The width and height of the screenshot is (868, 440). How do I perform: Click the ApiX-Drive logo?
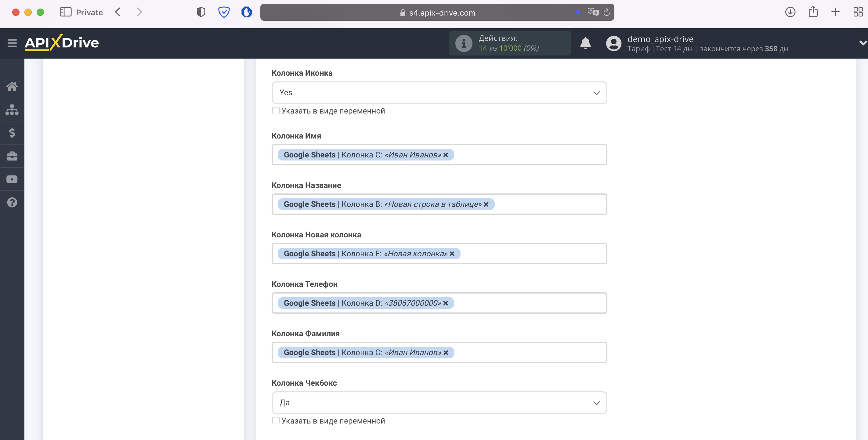click(62, 43)
